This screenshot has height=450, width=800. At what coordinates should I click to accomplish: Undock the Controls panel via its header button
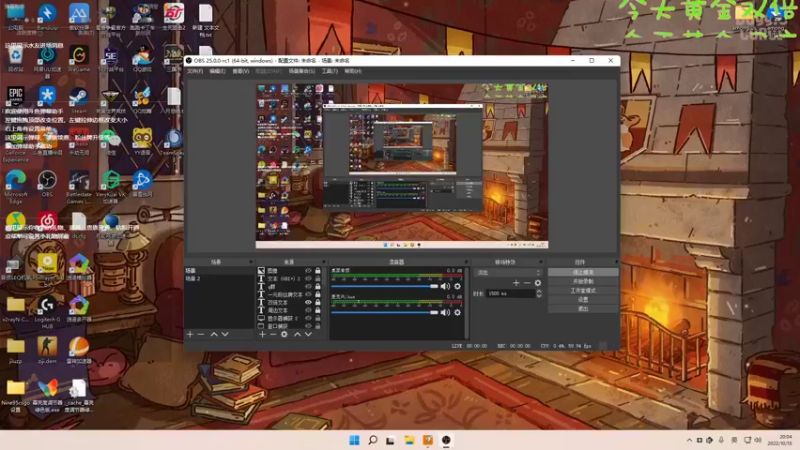coord(616,262)
